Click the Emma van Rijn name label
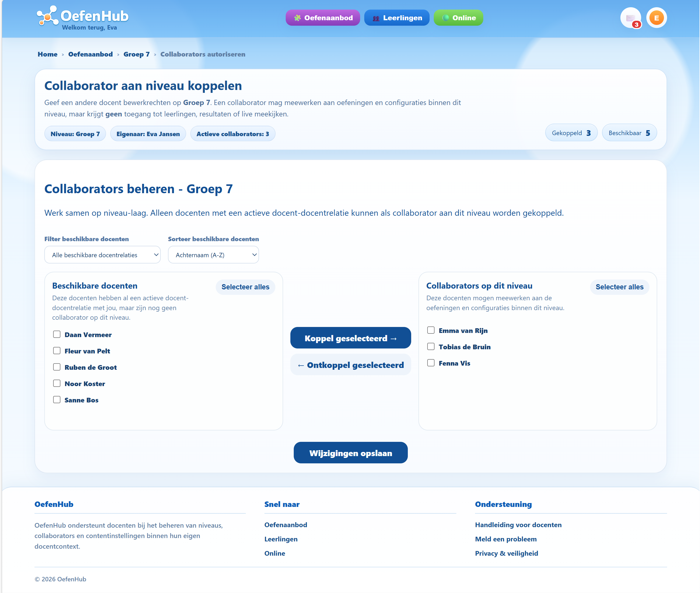 [x=463, y=331]
